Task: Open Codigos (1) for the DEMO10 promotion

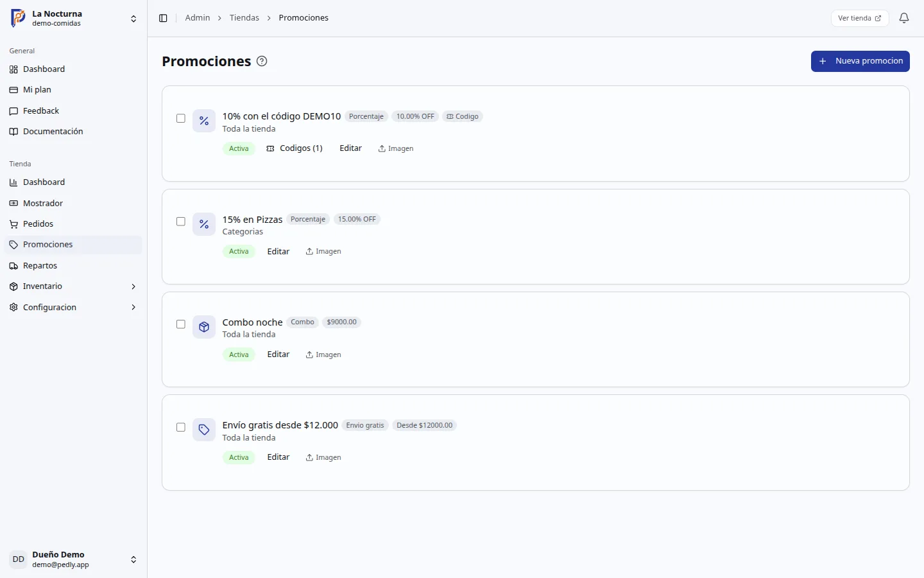Action: 295,148
